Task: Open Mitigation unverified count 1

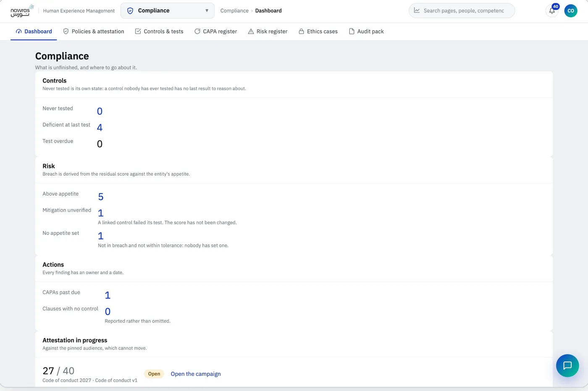Action: coord(101,213)
